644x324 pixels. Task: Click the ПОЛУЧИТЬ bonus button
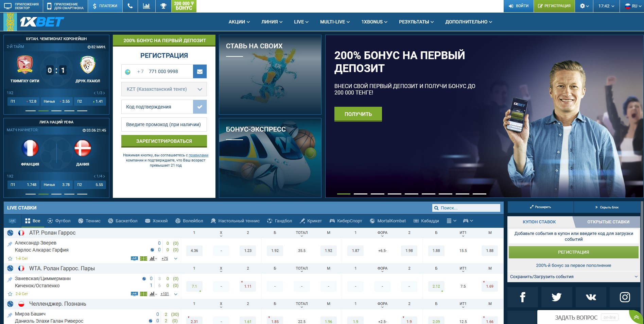[x=358, y=114]
